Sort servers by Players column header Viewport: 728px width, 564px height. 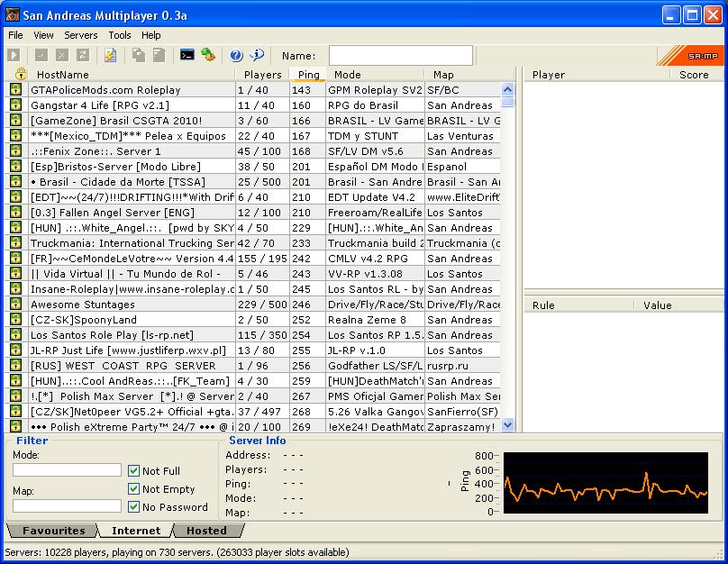tap(262, 75)
